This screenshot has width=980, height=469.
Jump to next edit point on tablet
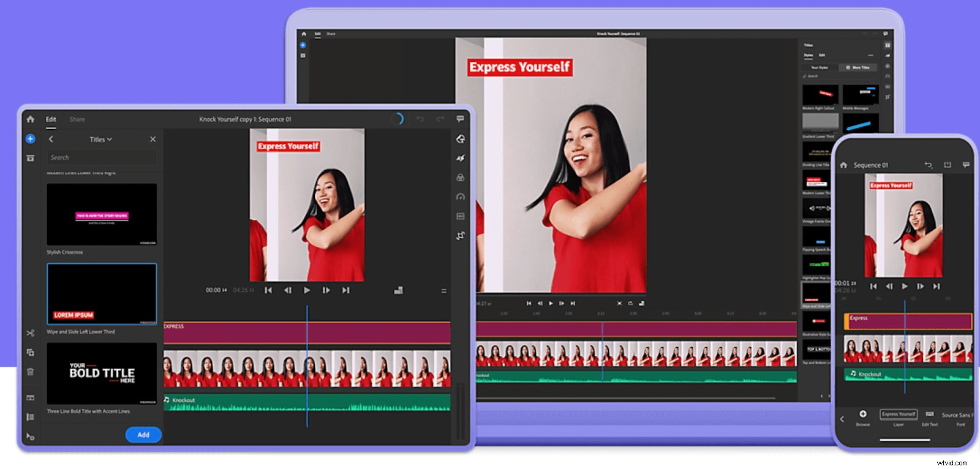point(346,290)
